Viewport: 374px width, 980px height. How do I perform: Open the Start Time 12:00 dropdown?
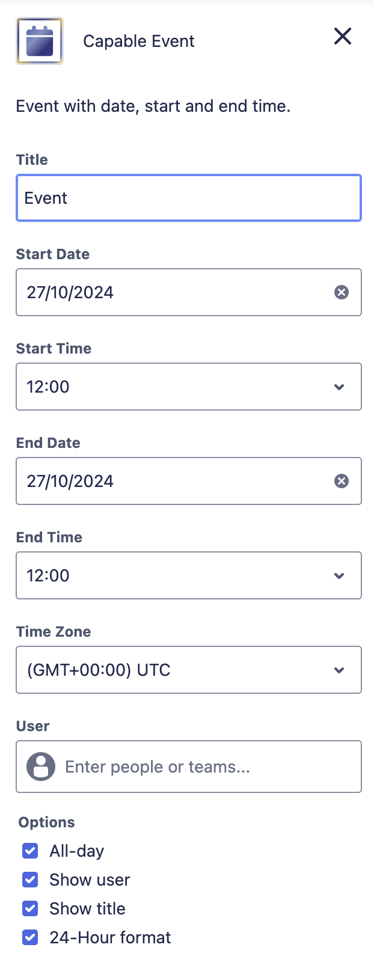189,387
